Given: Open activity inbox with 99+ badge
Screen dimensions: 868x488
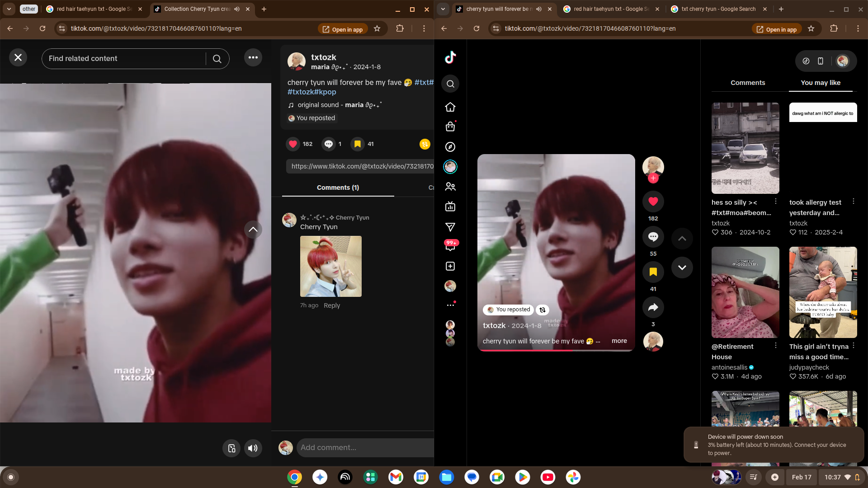Looking at the screenshot, I should (x=450, y=246).
